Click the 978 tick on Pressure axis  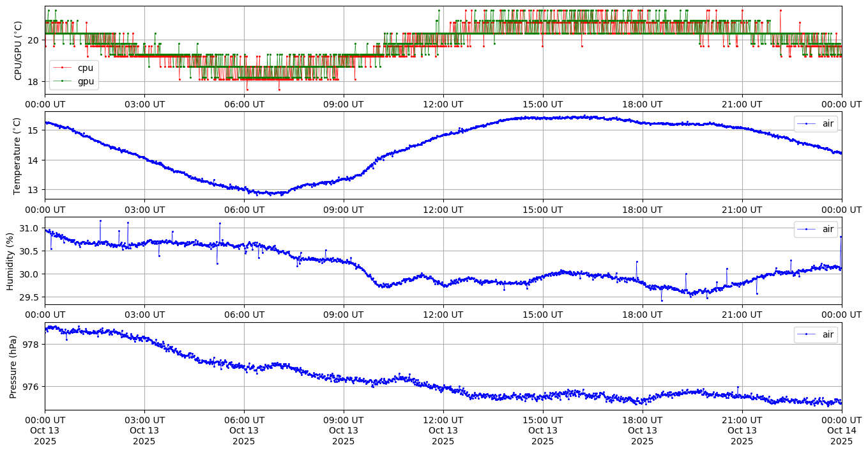pos(30,345)
